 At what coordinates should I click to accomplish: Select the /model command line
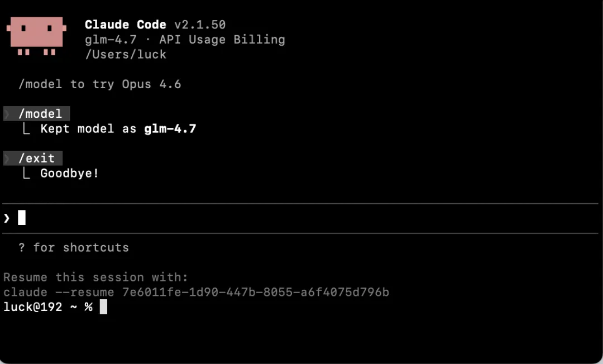click(x=36, y=114)
